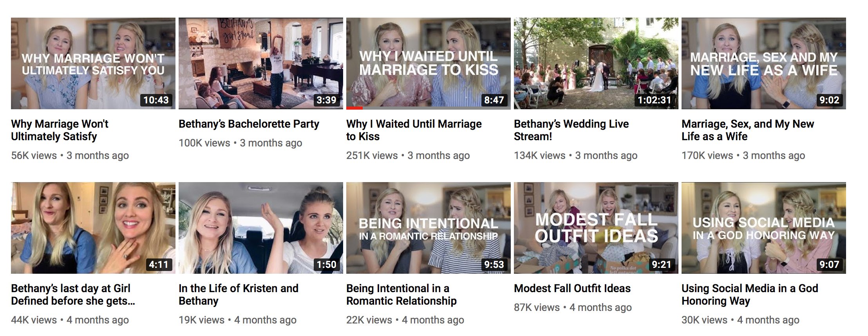Image resolution: width=868 pixels, height=336 pixels.
Task: Open the Modest Fall Outfit Ideas thumbnail
Action: (x=596, y=228)
